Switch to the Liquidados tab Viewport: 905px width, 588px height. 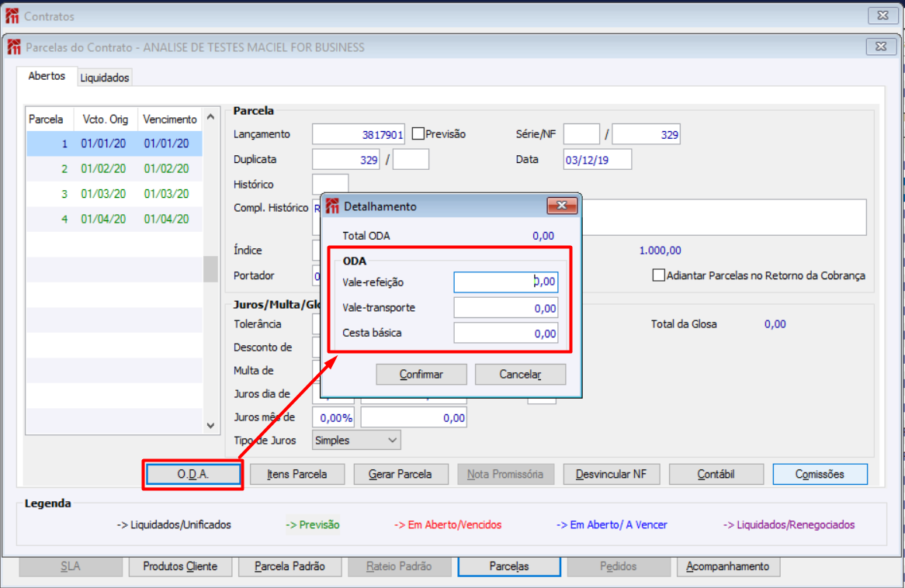coord(105,78)
